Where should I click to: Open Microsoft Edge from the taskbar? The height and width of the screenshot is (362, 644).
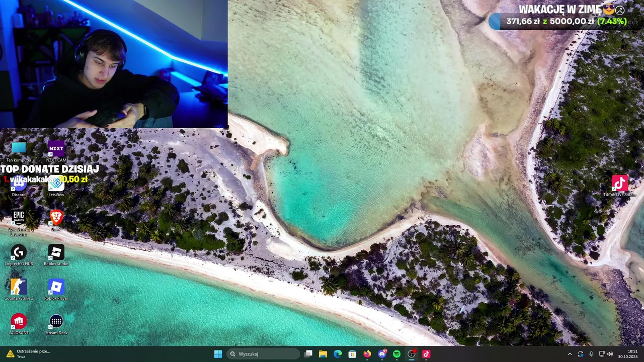tap(338, 354)
